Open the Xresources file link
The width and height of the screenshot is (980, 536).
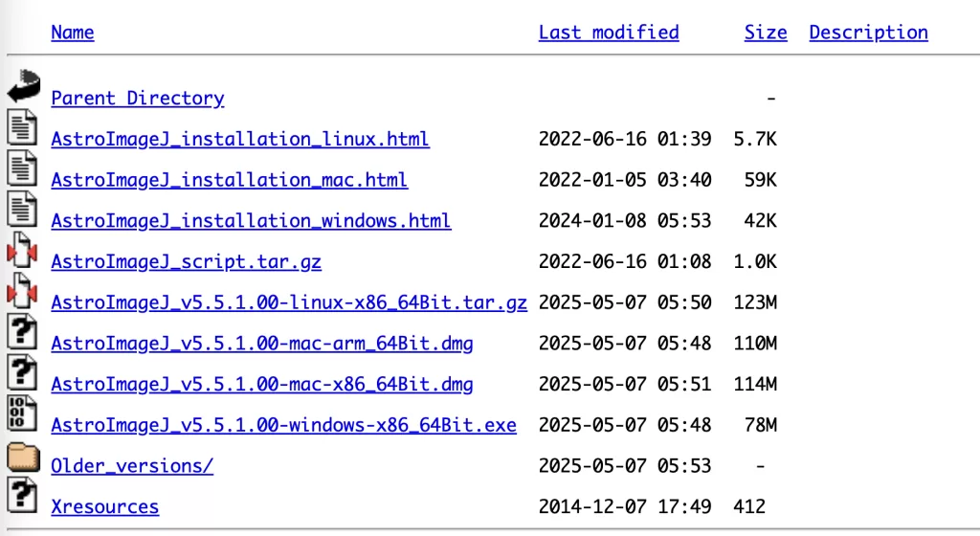(x=105, y=507)
